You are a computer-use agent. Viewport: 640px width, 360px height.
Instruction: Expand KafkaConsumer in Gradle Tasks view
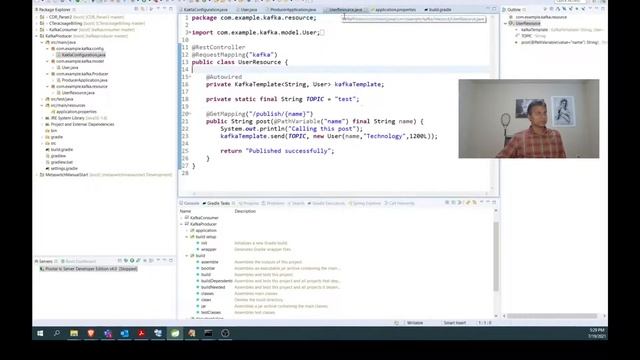(182, 218)
